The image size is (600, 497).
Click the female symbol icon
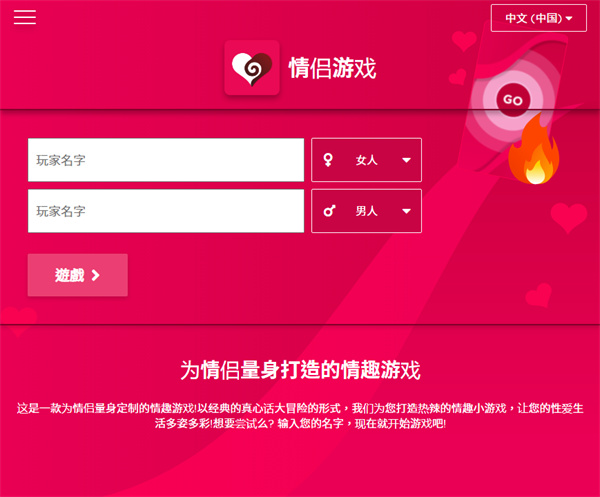pos(328,160)
